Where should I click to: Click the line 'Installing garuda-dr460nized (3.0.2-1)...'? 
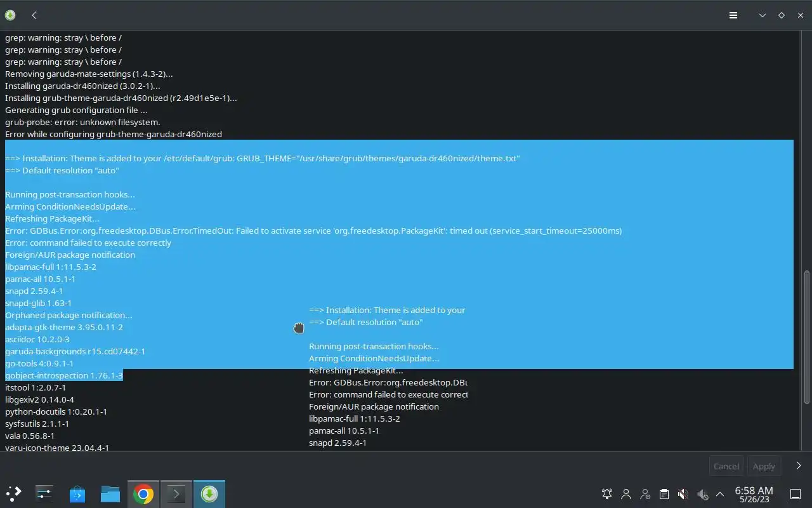click(x=82, y=86)
